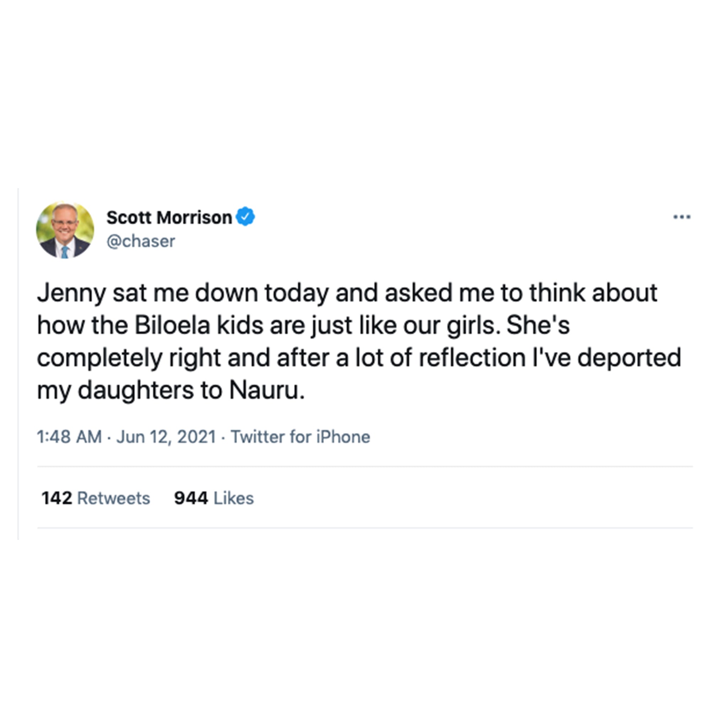Click the number 142 retweet count

(x=57, y=498)
